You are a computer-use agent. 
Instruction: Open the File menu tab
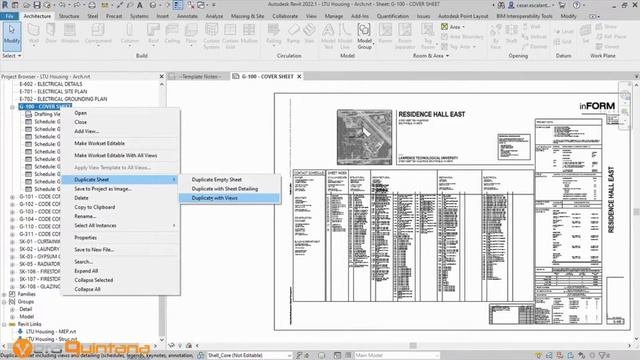[x=9, y=16]
